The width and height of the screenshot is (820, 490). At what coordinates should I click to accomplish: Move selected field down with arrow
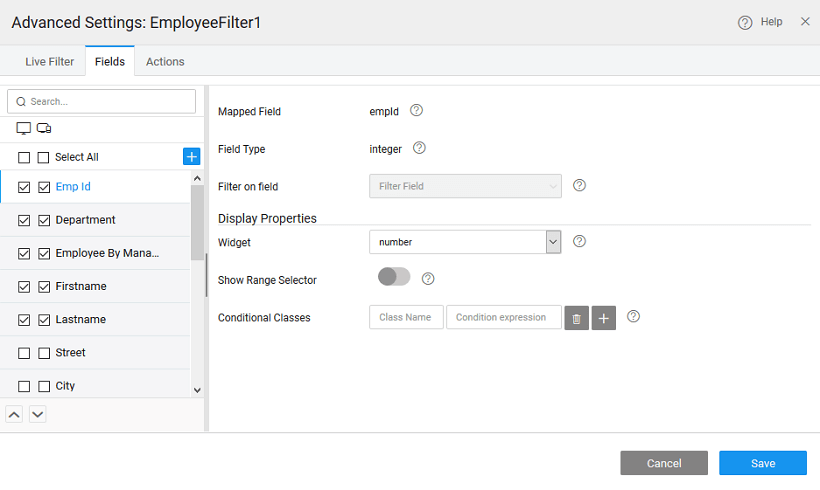point(37,414)
